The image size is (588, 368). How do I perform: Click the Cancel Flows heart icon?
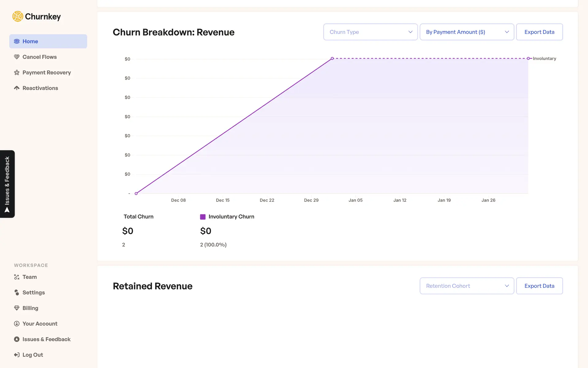tap(17, 57)
